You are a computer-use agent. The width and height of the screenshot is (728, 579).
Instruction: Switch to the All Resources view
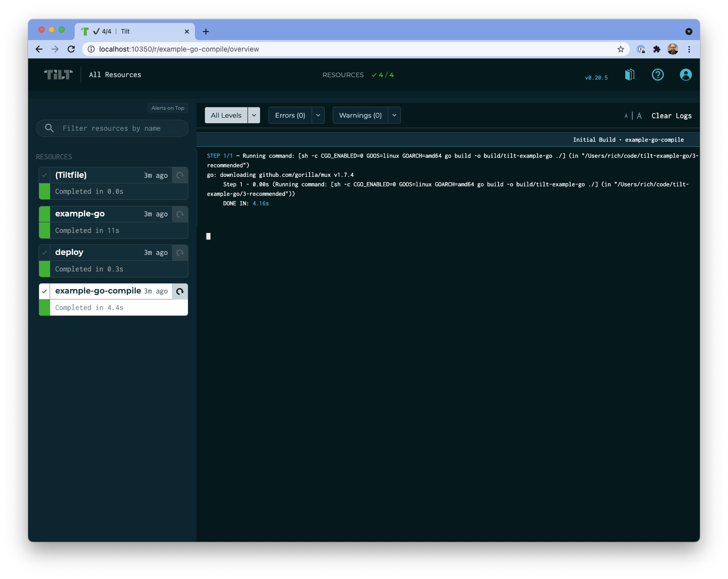115,74
